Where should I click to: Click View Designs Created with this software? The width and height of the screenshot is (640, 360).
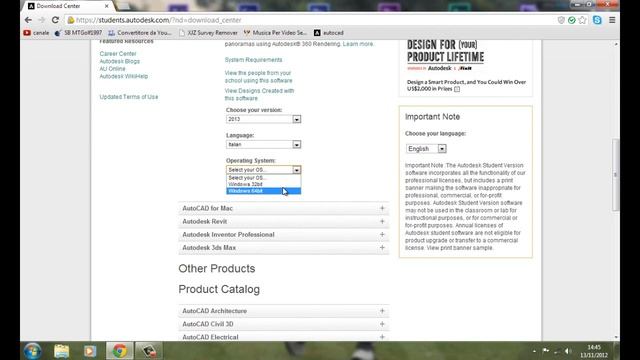click(x=259, y=94)
